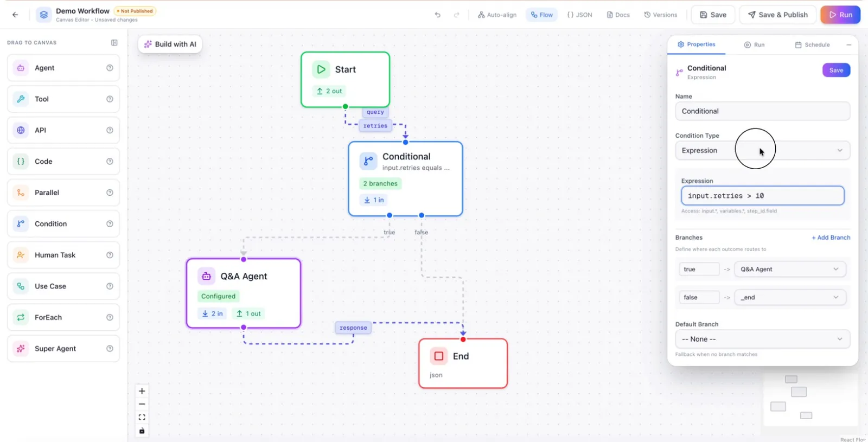Switch to the Run tab in panel

click(x=754, y=45)
